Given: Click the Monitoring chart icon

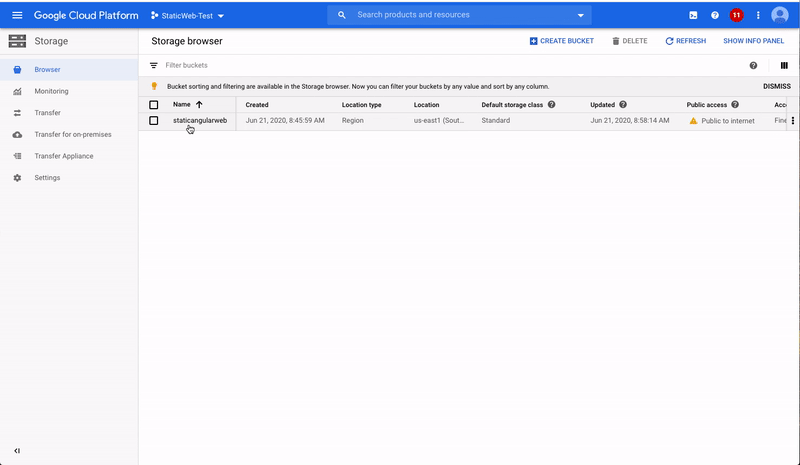Looking at the screenshot, I should click(17, 91).
